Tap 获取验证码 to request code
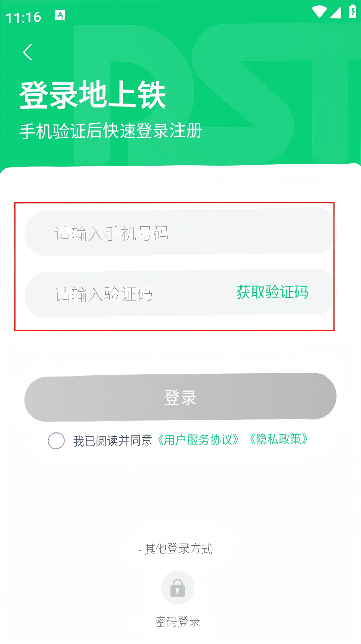This screenshot has height=644, width=361. tap(272, 292)
